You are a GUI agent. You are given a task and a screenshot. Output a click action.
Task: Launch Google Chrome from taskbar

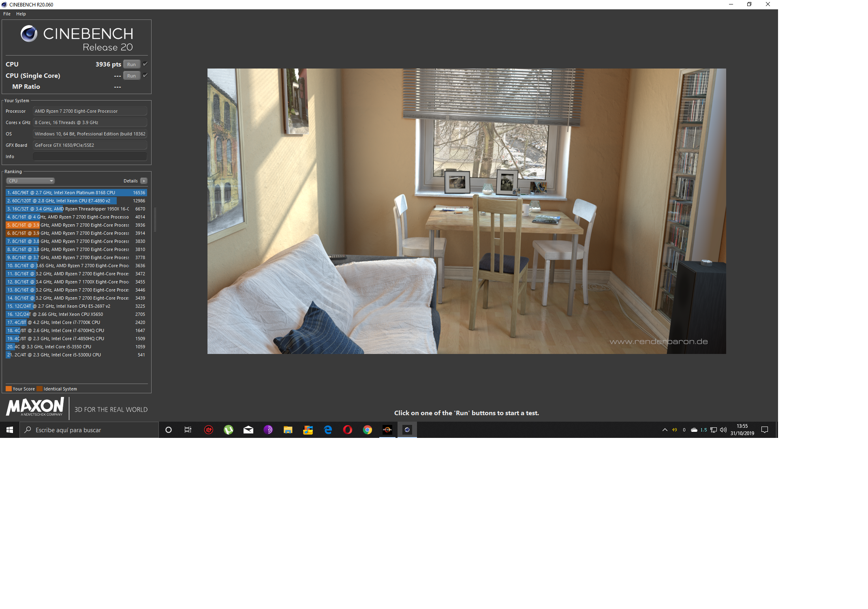click(x=368, y=430)
